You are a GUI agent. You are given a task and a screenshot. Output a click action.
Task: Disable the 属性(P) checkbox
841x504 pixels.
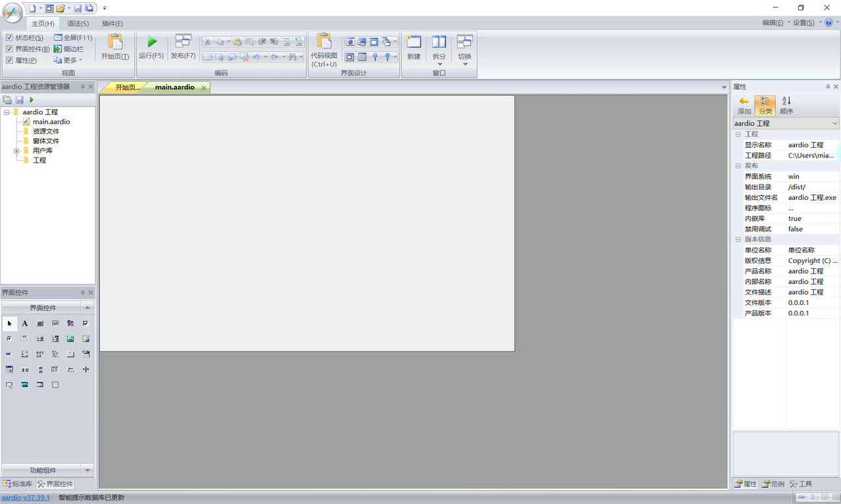pyautogui.click(x=9, y=60)
